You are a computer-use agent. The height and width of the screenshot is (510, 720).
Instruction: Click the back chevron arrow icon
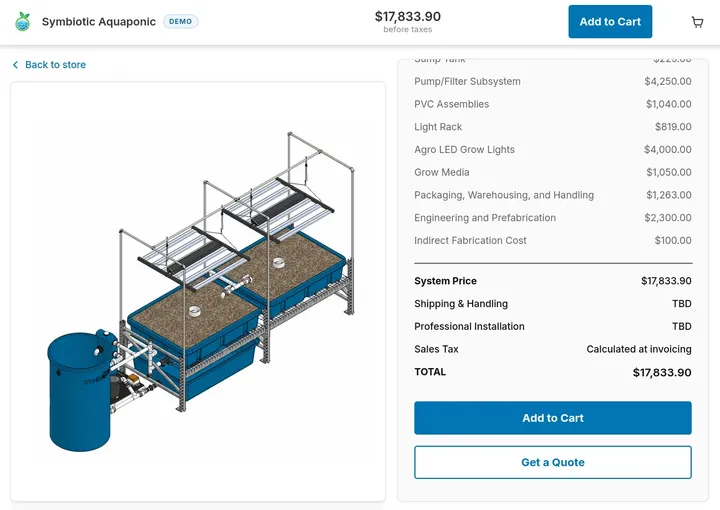point(16,65)
